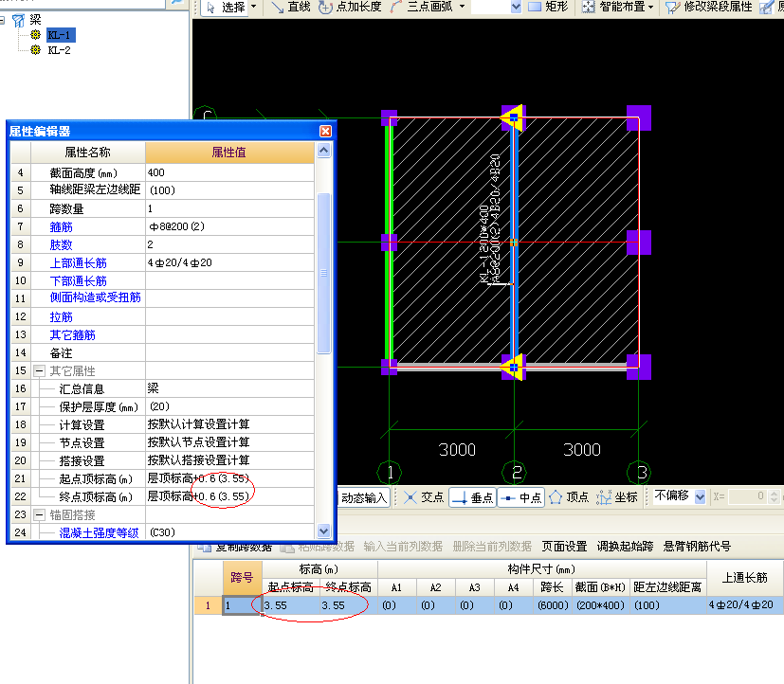Toggle 交点 intersection snap

tap(424, 497)
